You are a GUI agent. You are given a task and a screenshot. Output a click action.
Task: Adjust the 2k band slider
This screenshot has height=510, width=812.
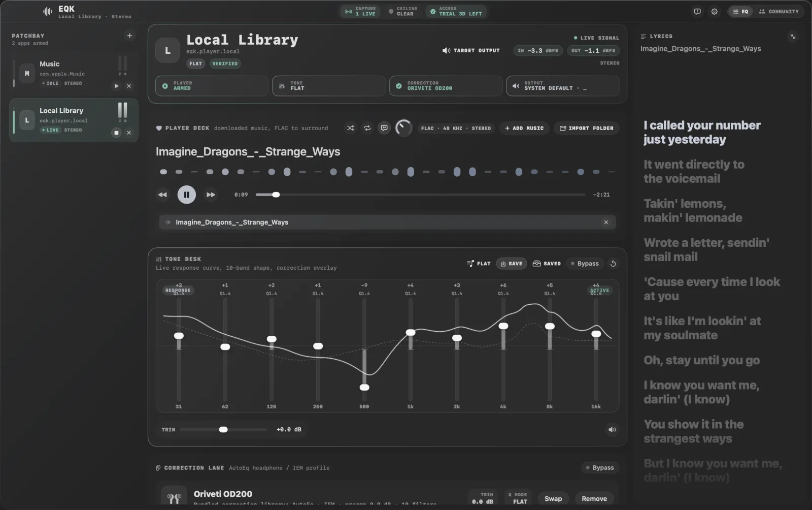(457, 338)
